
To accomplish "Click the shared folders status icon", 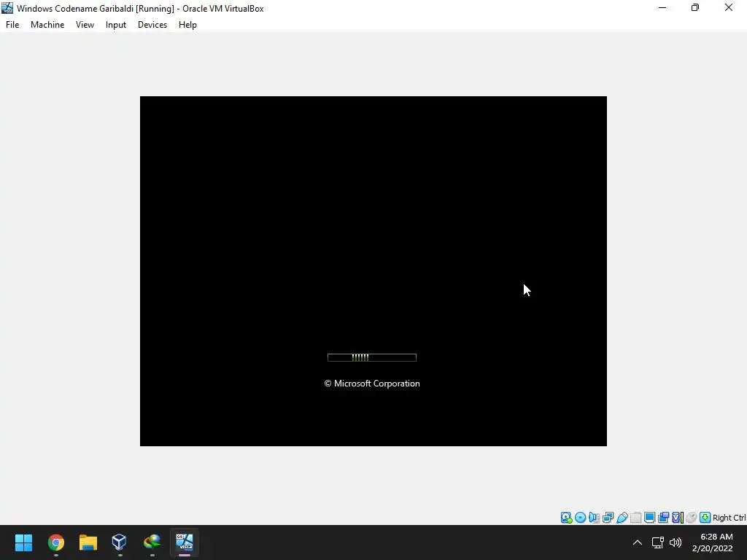I will (635, 518).
